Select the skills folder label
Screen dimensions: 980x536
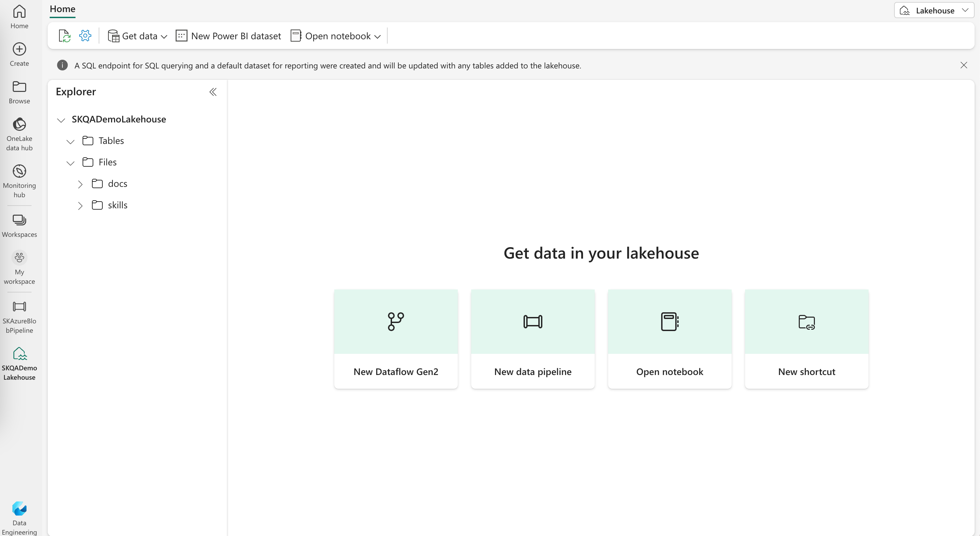117,205
